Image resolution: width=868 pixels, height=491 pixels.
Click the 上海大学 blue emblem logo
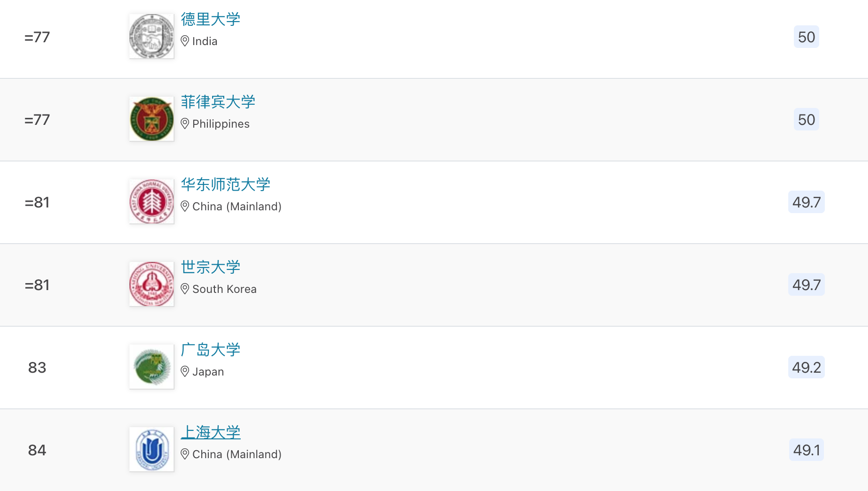(151, 449)
